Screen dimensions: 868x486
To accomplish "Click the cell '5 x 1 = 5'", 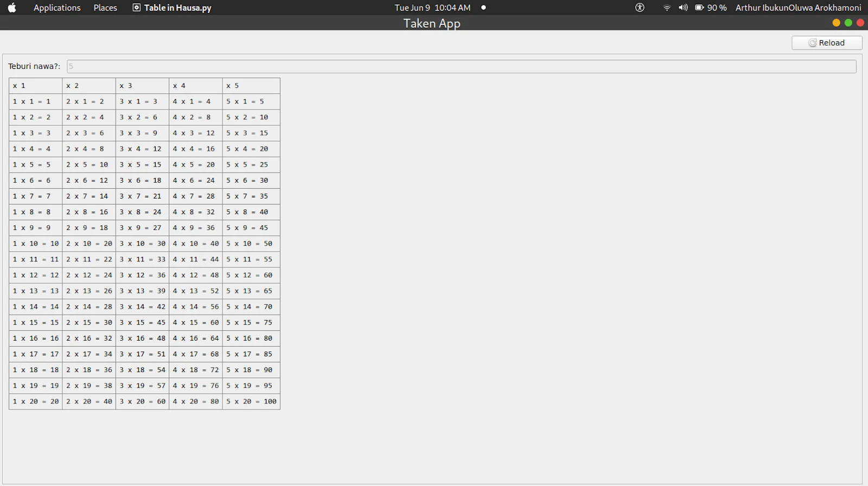I will click(x=251, y=101).
